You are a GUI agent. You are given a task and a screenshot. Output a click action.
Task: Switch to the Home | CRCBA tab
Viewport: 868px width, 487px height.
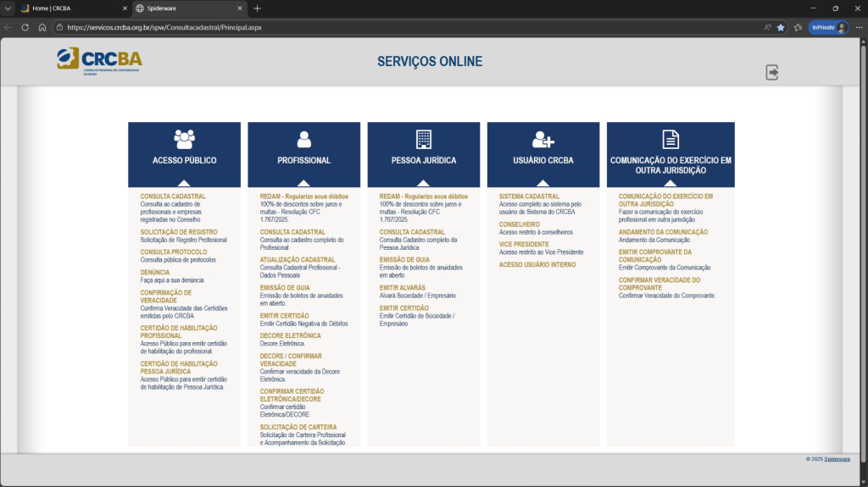click(68, 8)
